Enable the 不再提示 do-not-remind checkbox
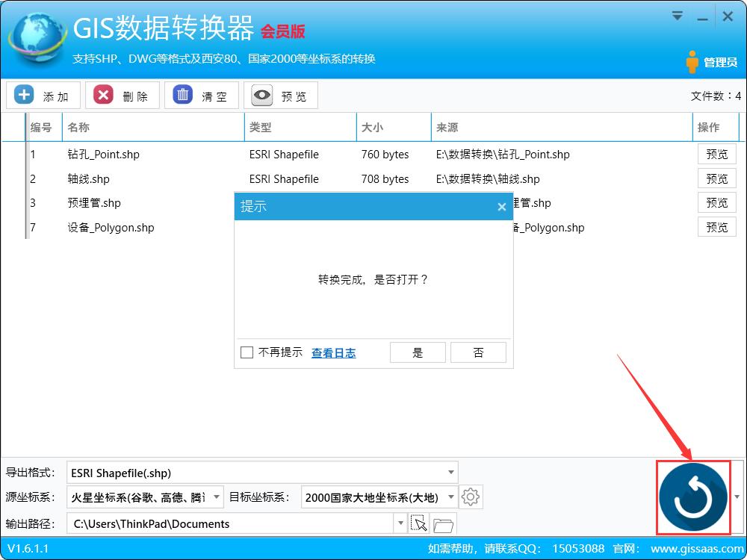 (x=247, y=352)
